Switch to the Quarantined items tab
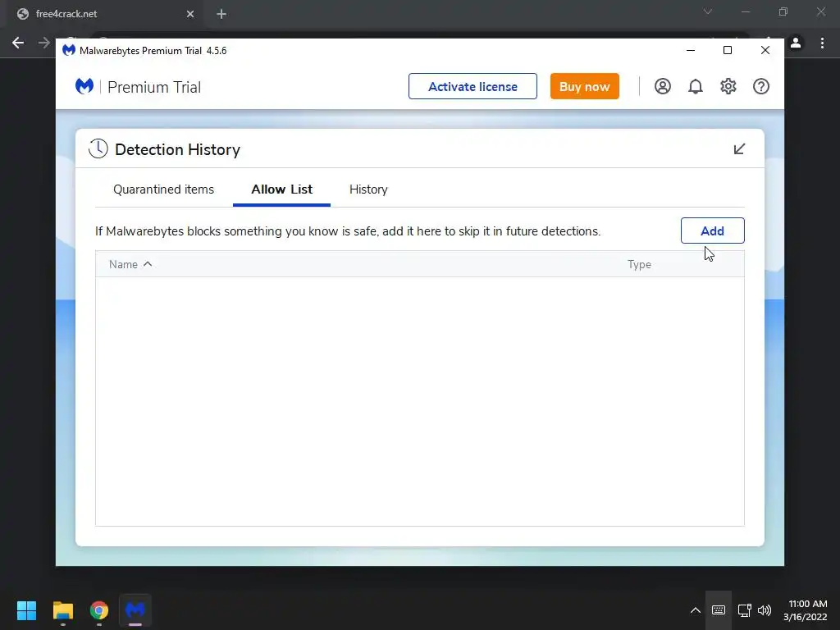This screenshot has height=630, width=840. point(163,189)
